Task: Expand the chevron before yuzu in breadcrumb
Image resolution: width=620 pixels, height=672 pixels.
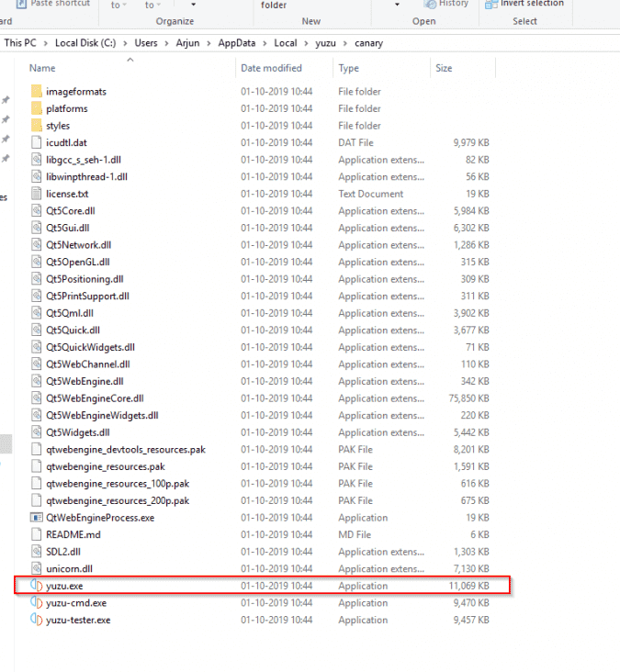Action: coord(306,43)
